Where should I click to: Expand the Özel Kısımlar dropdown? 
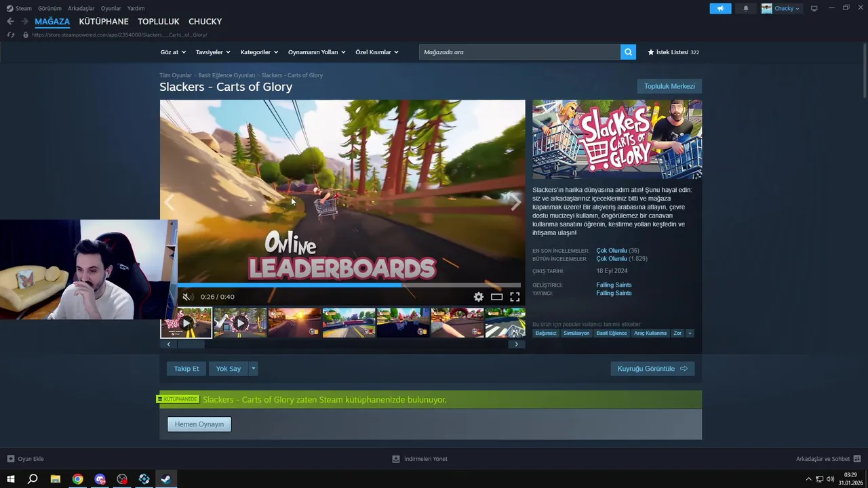(377, 52)
